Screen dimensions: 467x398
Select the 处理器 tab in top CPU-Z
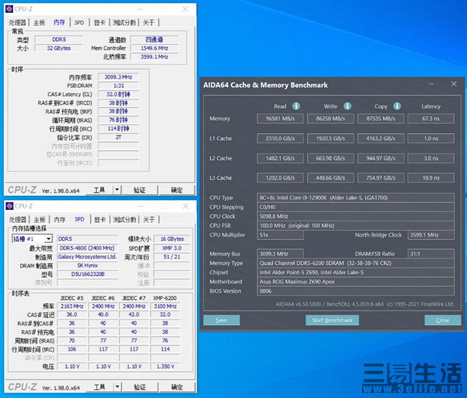[x=18, y=22]
